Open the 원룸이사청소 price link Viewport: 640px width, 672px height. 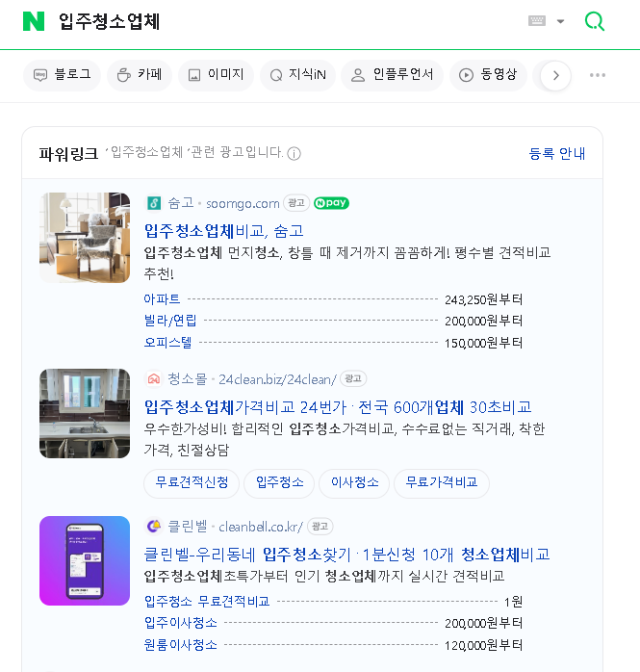click(x=180, y=645)
